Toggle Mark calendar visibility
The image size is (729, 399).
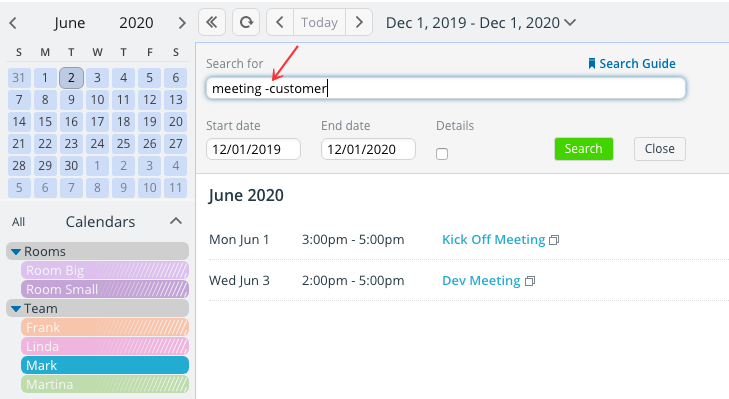click(x=105, y=366)
